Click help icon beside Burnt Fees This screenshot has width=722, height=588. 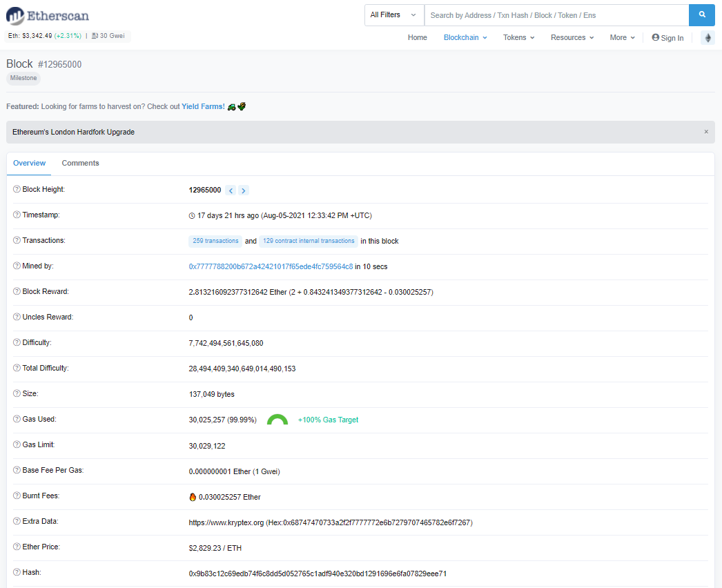(x=17, y=496)
